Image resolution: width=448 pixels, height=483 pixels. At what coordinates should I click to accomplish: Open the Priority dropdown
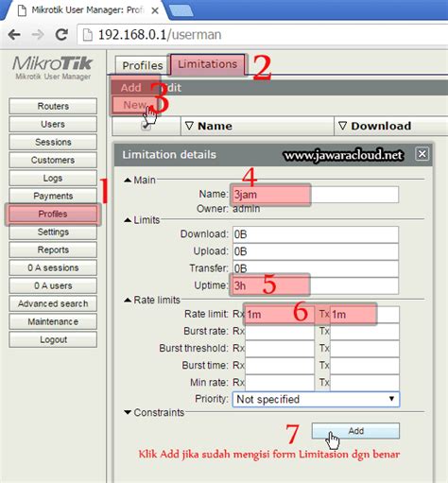click(316, 399)
